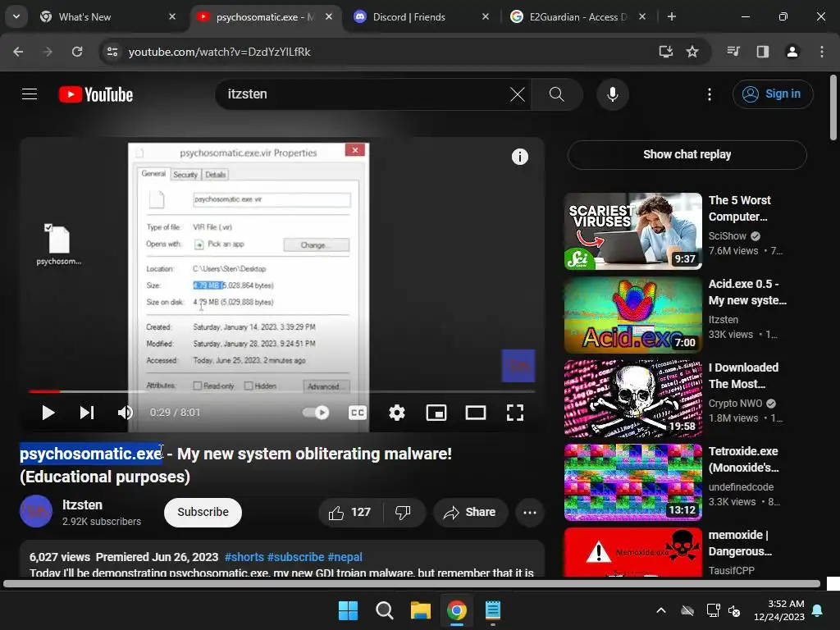This screenshot has height=630, width=840.
Task: Open the Itzsten channel avatar
Action: click(36, 512)
